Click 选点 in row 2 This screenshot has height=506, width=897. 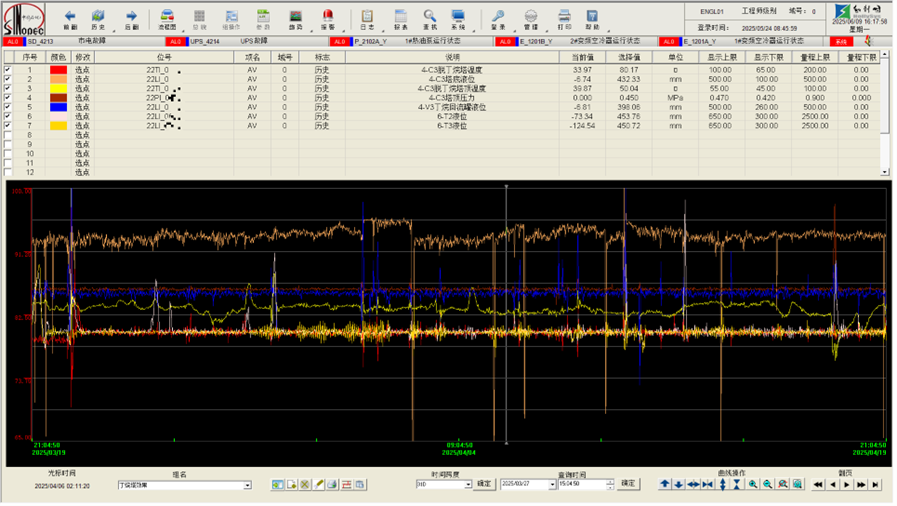83,79
